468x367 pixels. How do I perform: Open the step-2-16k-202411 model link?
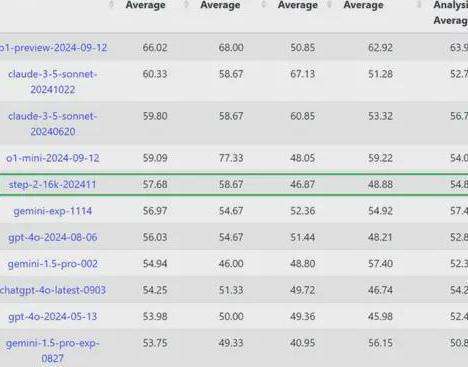52,184
